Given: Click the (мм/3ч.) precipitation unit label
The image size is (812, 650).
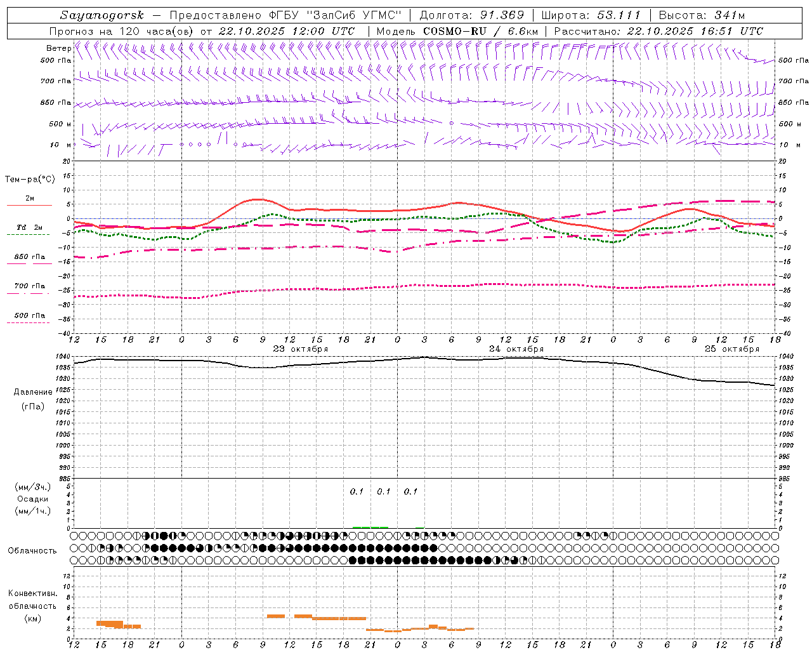Looking at the screenshot, I should click(x=33, y=487).
